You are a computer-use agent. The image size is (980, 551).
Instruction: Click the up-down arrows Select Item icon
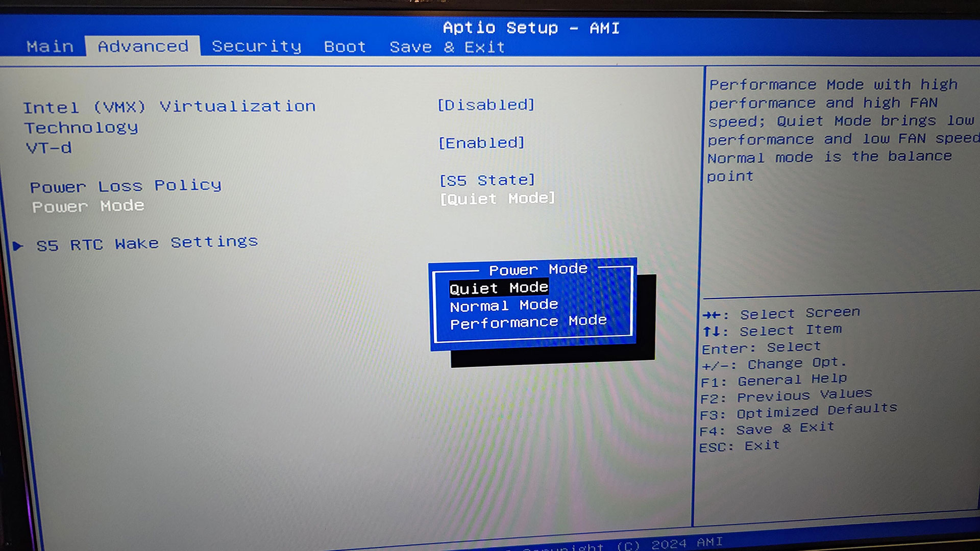pos(711,332)
